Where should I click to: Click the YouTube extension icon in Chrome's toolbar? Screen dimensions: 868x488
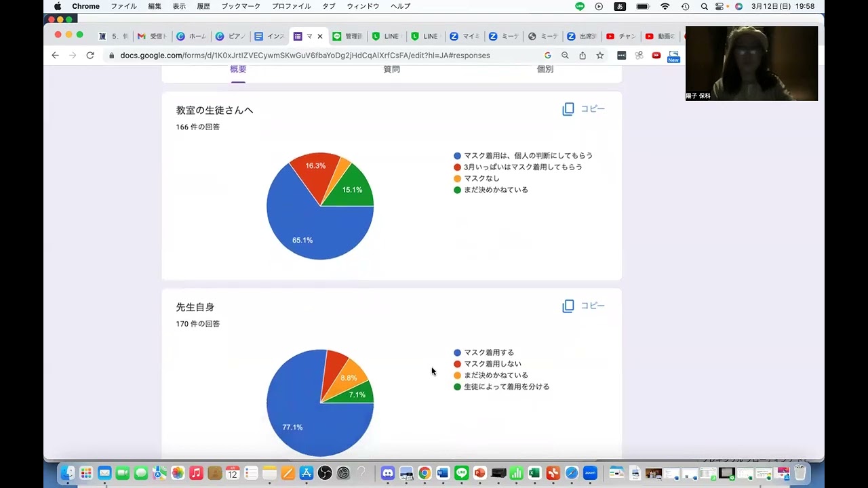click(x=656, y=55)
